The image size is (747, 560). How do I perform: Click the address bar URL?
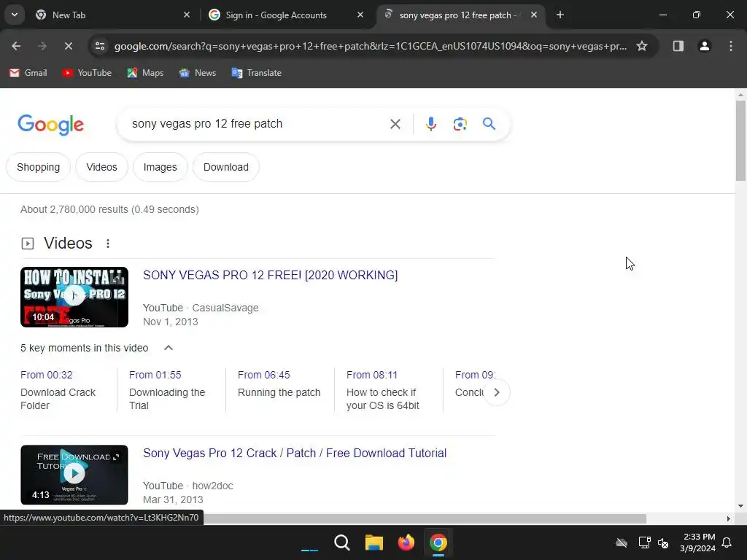[x=370, y=46]
